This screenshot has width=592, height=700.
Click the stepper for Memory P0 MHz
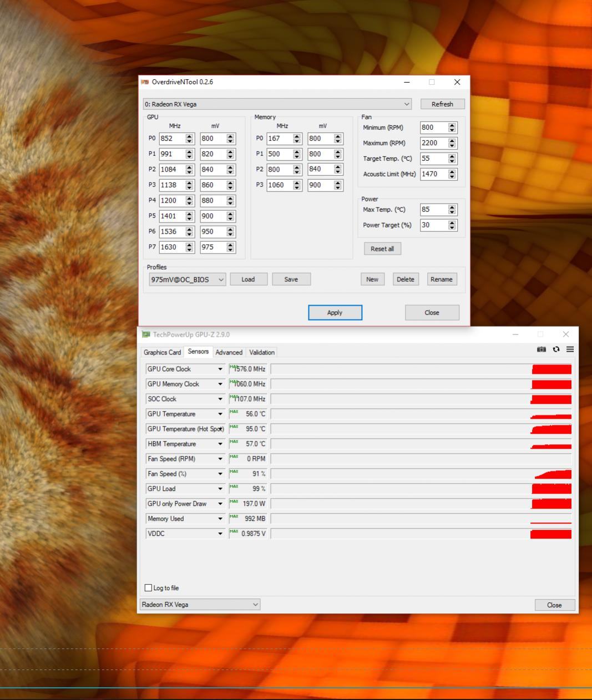click(x=297, y=139)
